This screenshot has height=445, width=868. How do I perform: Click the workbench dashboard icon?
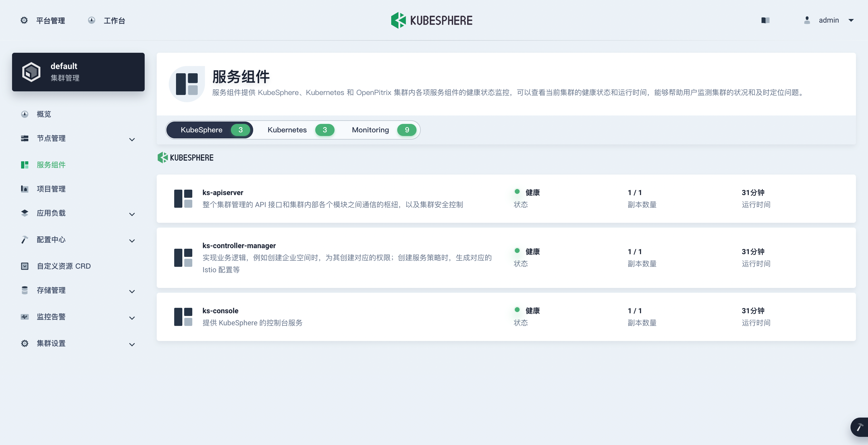click(x=91, y=20)
